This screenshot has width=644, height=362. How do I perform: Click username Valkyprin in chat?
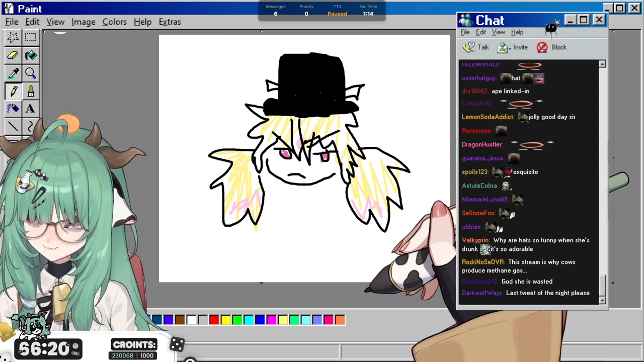point(475,240)
